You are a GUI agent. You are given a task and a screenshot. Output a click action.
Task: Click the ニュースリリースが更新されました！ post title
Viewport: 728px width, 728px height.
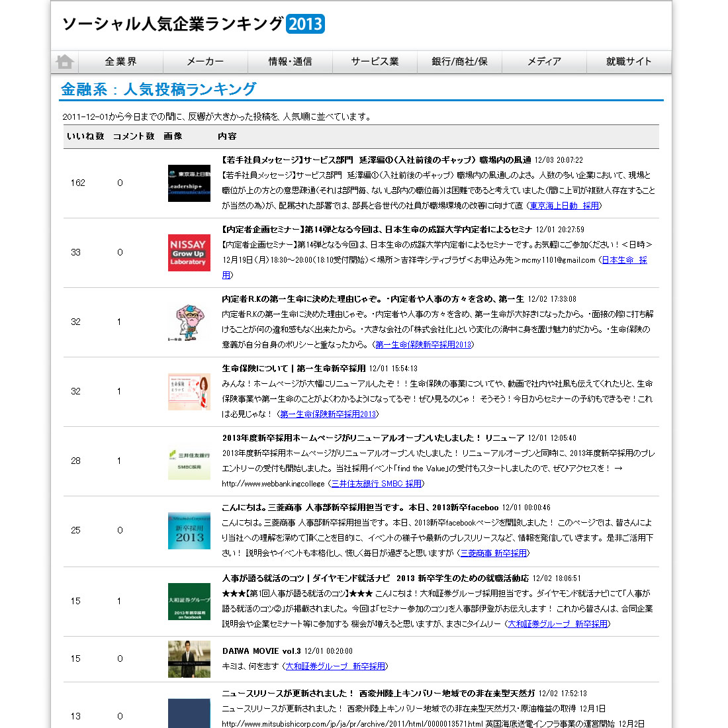coord(379,693)
